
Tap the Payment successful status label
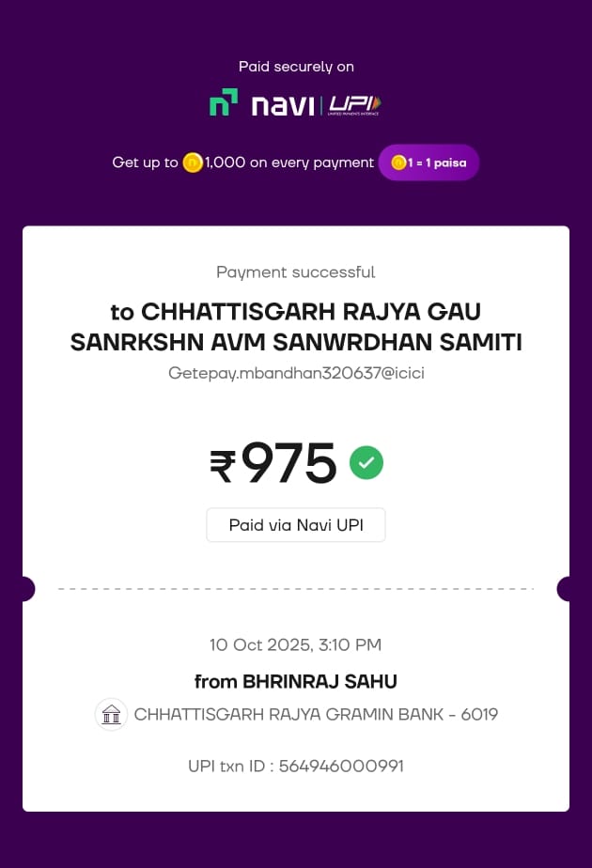click(x=296, y=272)
